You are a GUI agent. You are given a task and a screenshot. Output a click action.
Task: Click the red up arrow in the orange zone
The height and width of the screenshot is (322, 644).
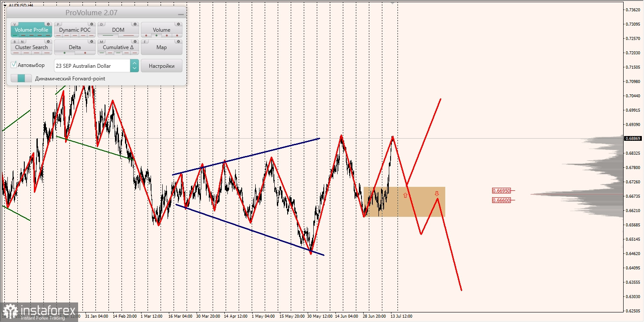(x=405, y=196)
